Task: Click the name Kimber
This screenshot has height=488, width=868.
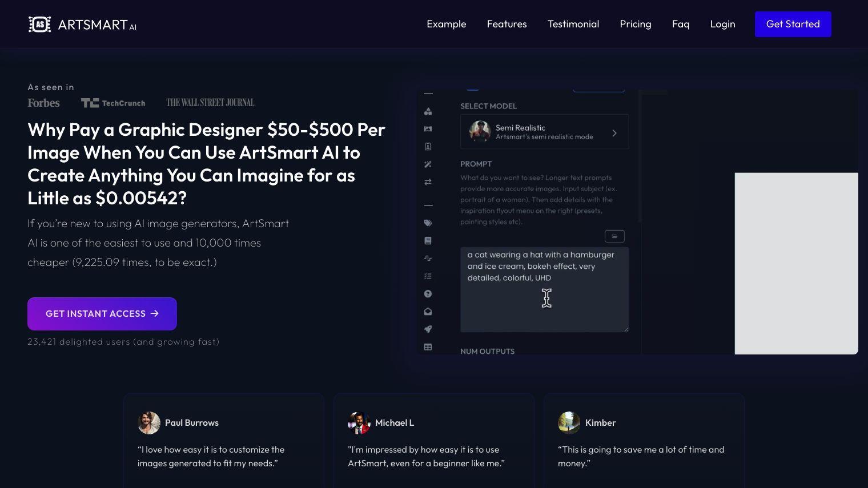Action: click(601, 423)
